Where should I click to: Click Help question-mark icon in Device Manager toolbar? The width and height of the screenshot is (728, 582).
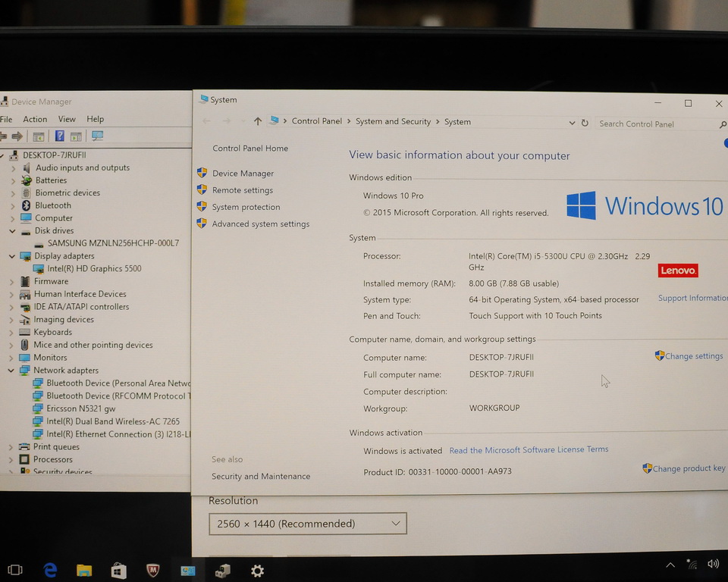pyautogui.click(x=59, y=136)
